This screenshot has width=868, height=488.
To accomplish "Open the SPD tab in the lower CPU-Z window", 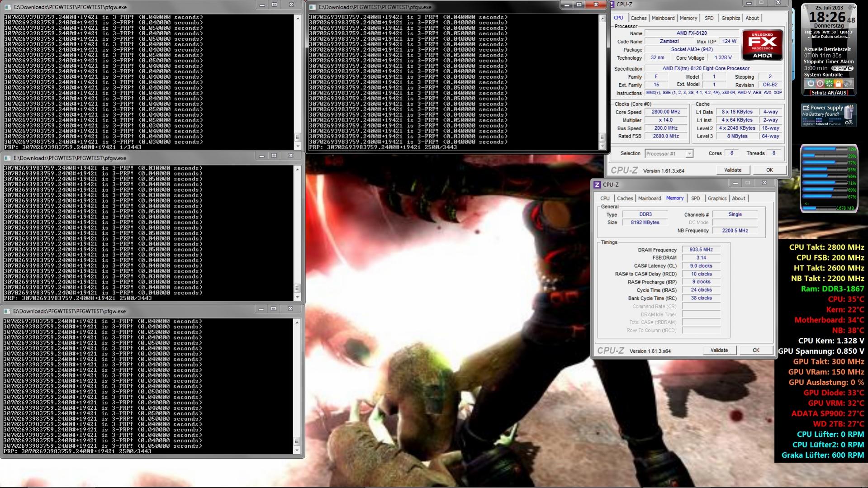I will point(695,199).
